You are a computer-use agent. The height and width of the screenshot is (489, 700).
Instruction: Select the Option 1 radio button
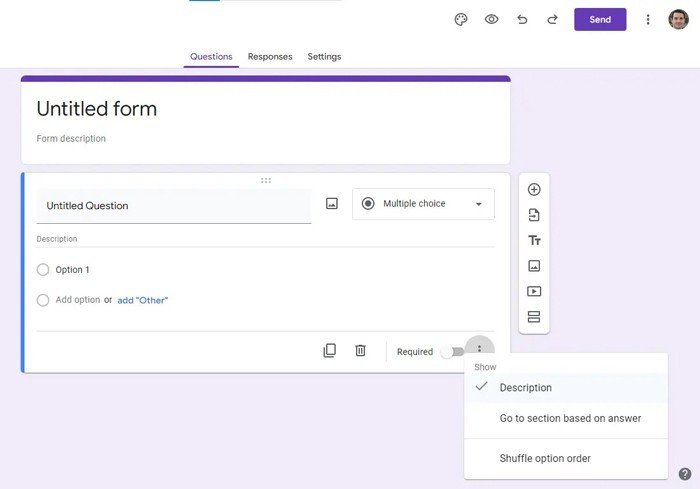point(43,270)
